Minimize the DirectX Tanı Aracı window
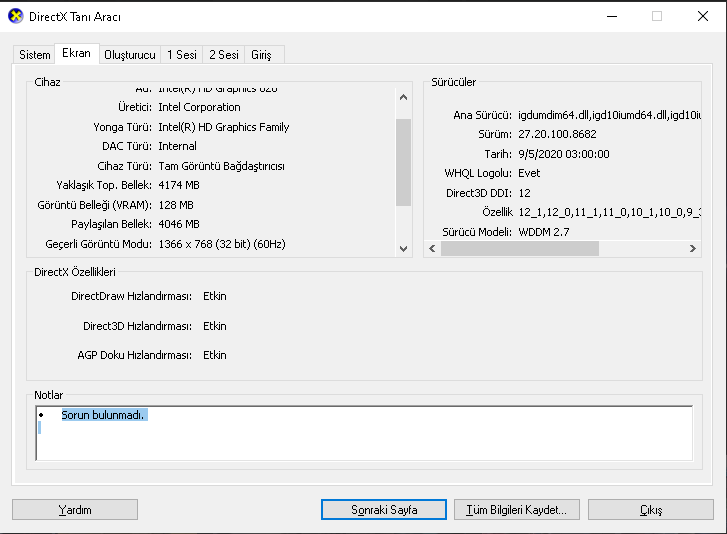The width and height of the screenshot is (727, 534). click(612, 16)
